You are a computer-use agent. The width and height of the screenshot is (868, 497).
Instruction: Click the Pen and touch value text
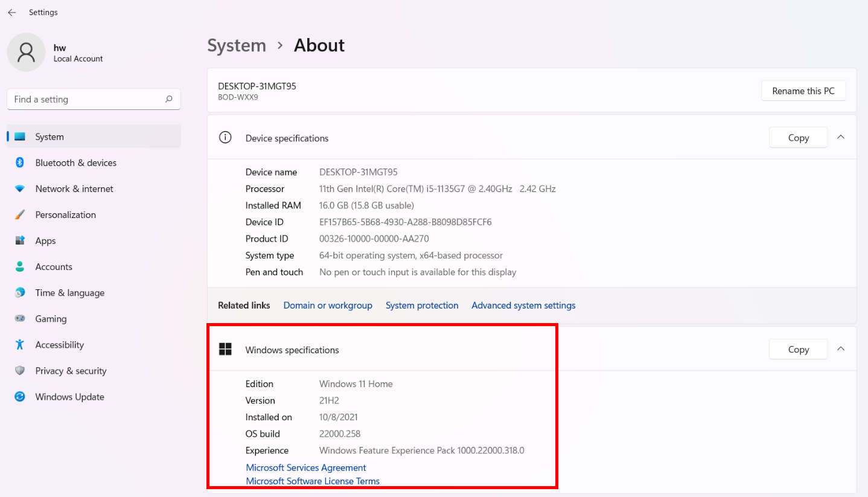417,272
